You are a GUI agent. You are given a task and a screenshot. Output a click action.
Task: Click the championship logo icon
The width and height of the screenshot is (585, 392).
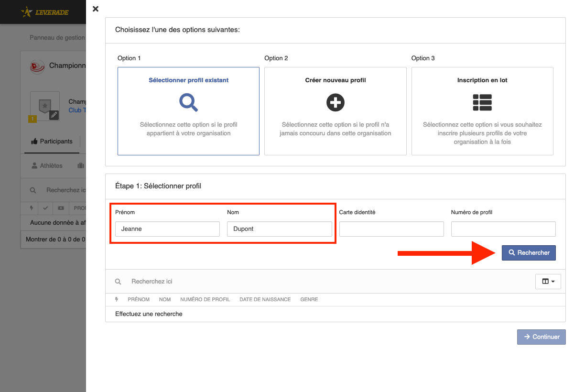pyautogui.click(x=38, y=66)
